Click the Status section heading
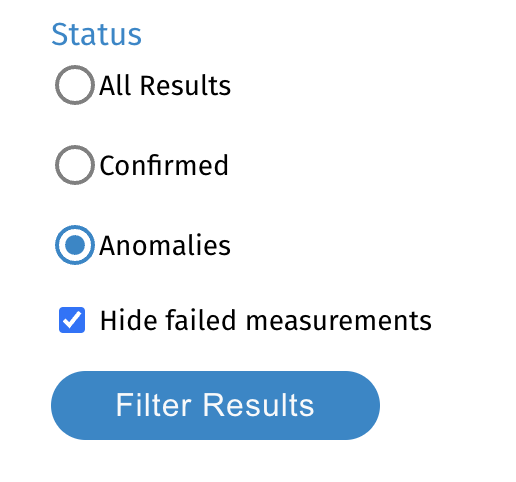The width and height of the screenshot is (516, 482). point(97,34)
